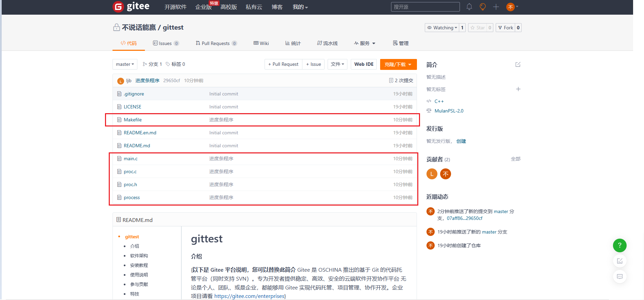This screenshot has height=300, width=644.
Task: Jump to 软件架构 in README outline
Action: coord(139,256)
